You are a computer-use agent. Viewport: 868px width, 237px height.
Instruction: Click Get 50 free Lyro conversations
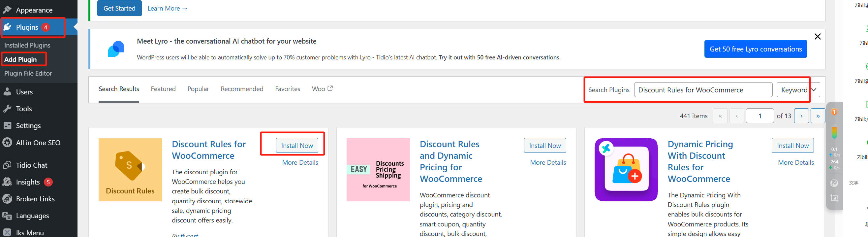(756, 49)
